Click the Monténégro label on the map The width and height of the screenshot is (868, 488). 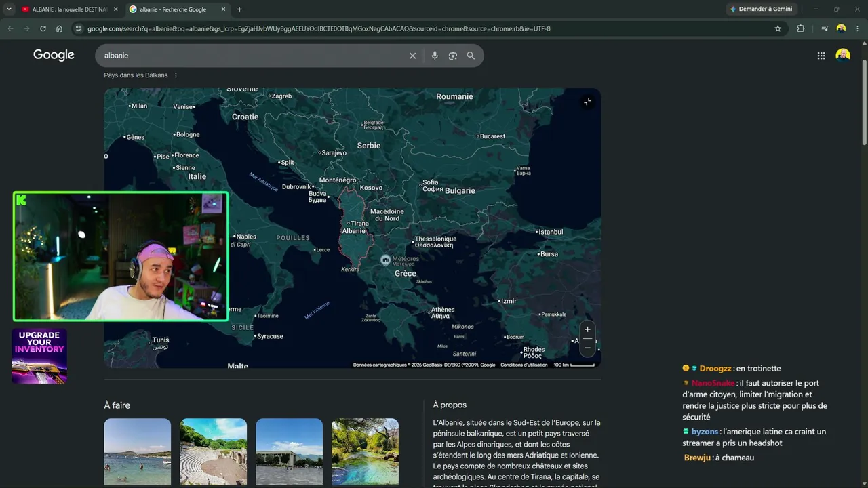click(x=338, y=180)
